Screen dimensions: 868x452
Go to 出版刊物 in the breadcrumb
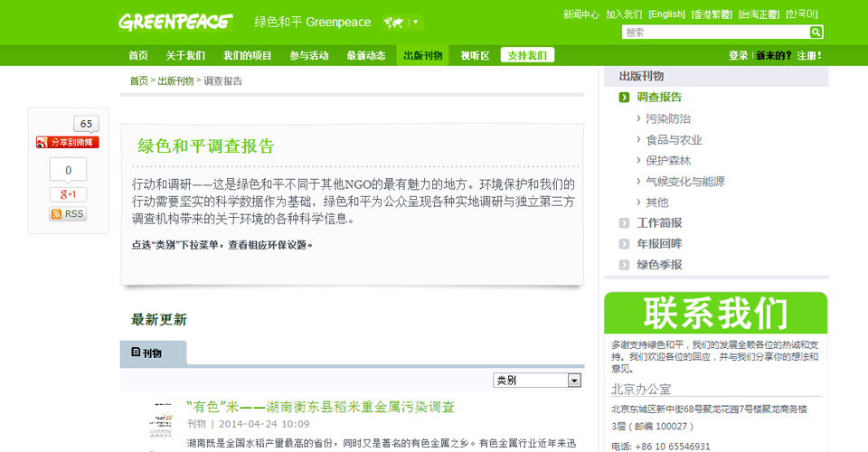click(175, 80)
